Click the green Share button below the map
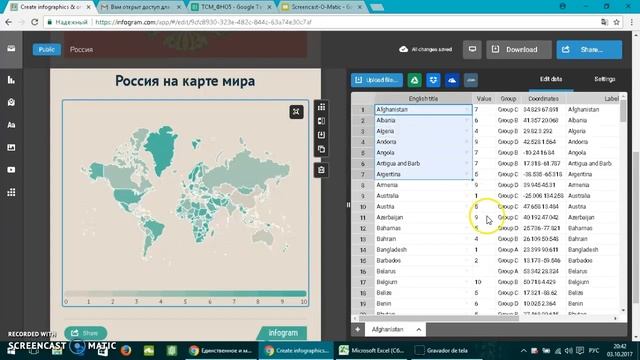 click(85, 333)
